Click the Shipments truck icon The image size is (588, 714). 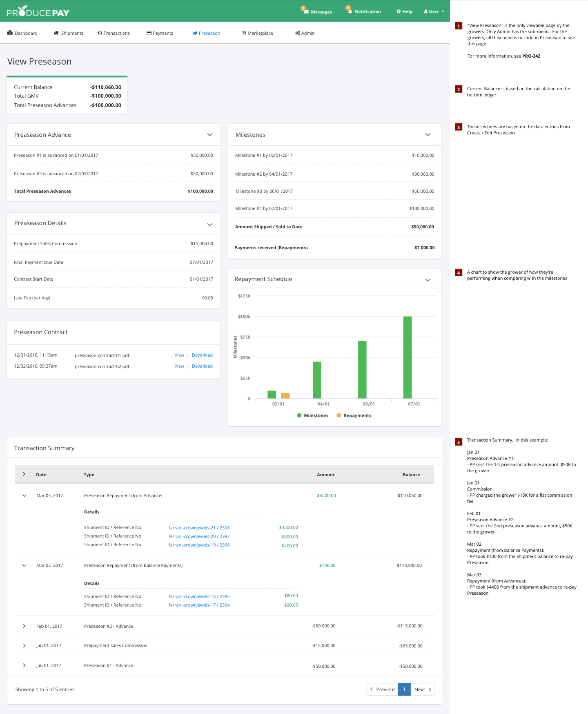pos(56,33)
